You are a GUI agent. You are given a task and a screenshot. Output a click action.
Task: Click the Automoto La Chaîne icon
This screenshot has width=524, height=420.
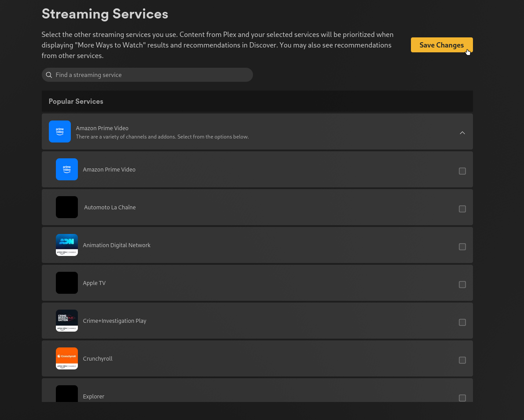pos(67,207)
